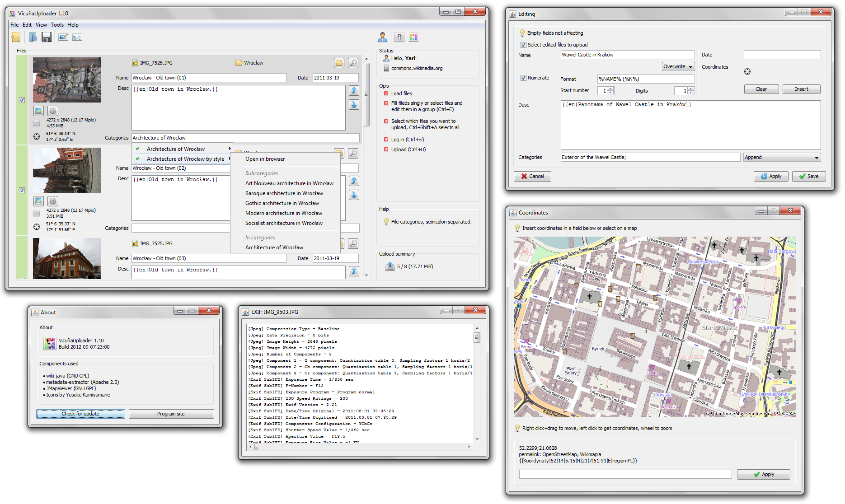This screenshot has height=504, width=845.
Task: Click the image preview button under second thumbnail
Action: (x=39, y=201)
